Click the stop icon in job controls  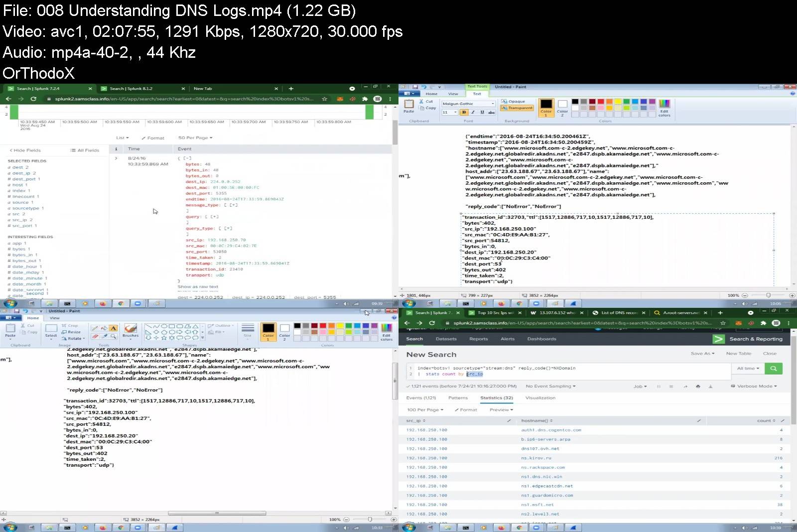coord(671,386)
